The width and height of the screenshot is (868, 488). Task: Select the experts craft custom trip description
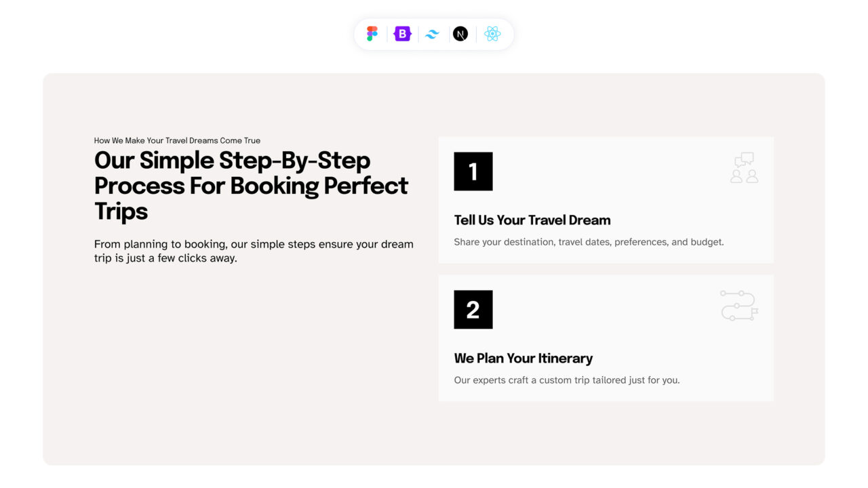[567, 380]
